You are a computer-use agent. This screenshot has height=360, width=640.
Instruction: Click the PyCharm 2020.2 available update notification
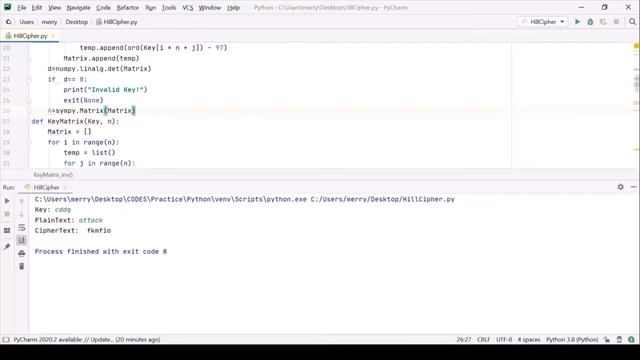pyautogui.click(x=87, y=340)
